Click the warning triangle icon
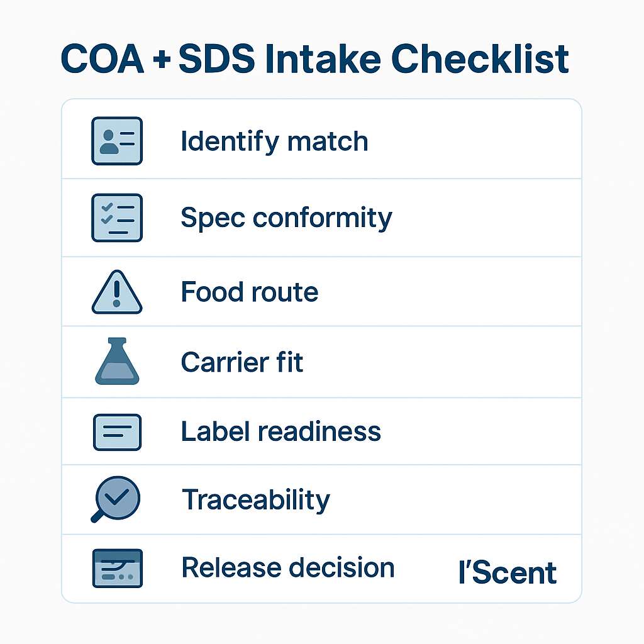Screen dimensions: 644x644 click(x=117, y=292)
